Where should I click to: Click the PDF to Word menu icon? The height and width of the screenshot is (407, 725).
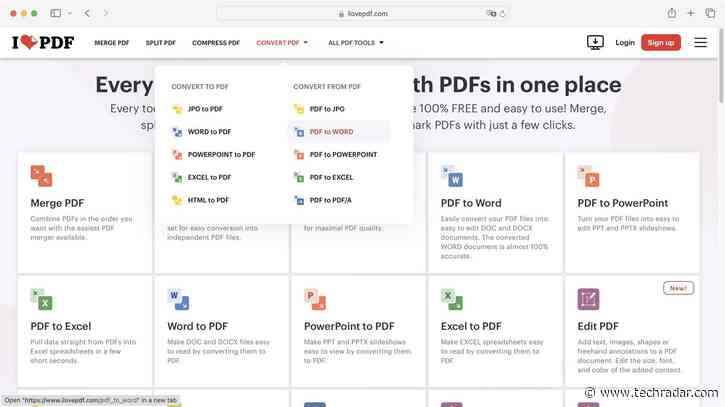point(299,132)
